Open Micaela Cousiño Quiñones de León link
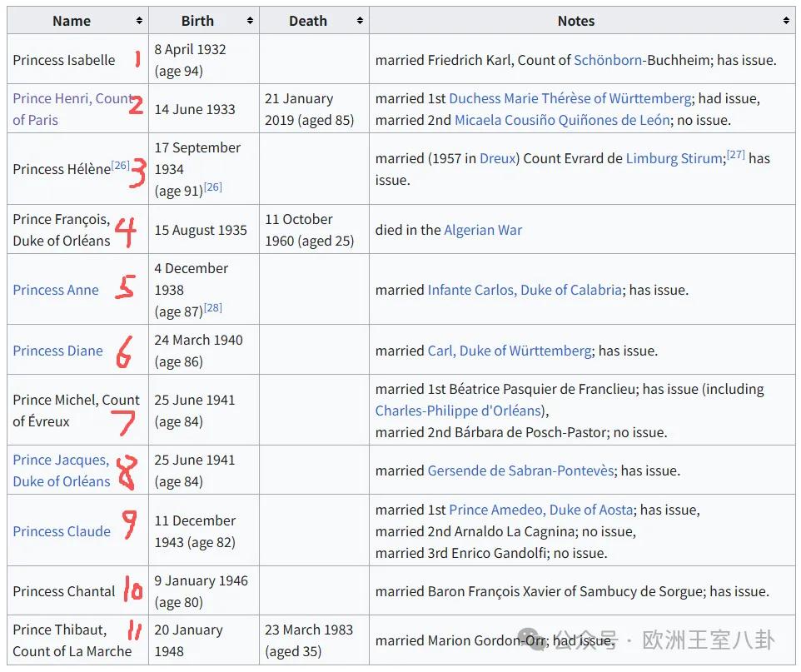 click(x=562, y=120)
